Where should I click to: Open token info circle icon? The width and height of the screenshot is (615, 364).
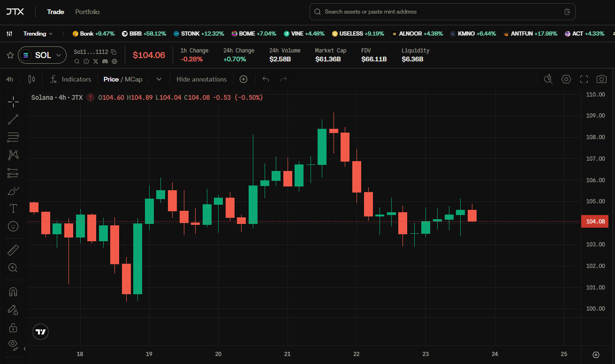86,61
